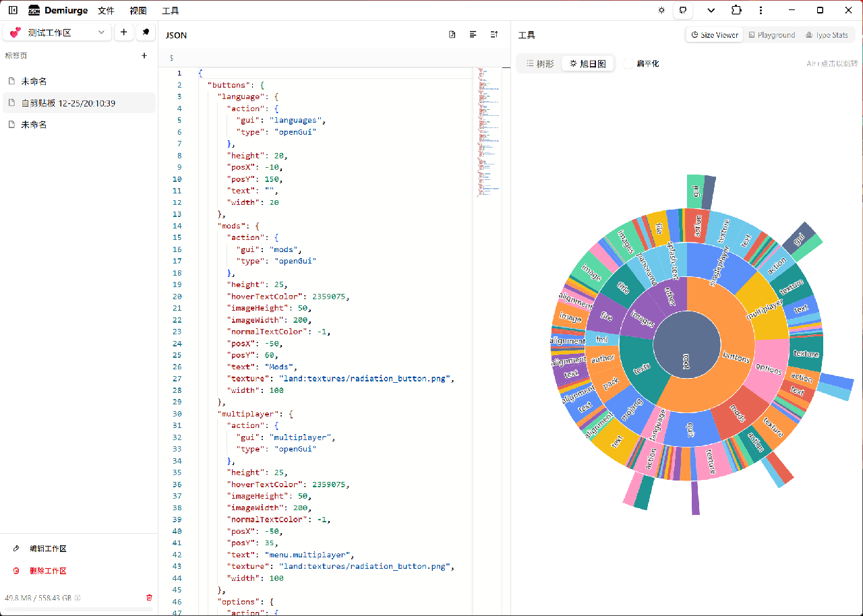Click the red trash icon beside storage usage
Viewport: 863px width, 616px height.
(149, 597)
